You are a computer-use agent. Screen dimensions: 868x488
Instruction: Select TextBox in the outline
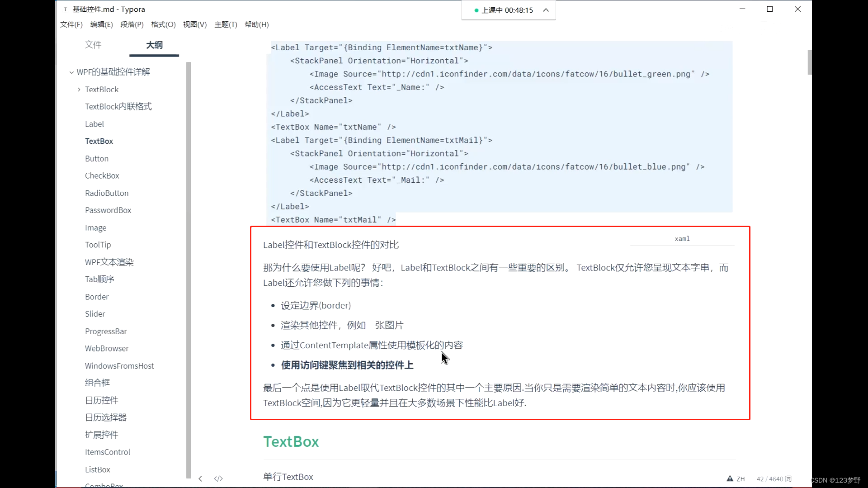tap(99, 141)
